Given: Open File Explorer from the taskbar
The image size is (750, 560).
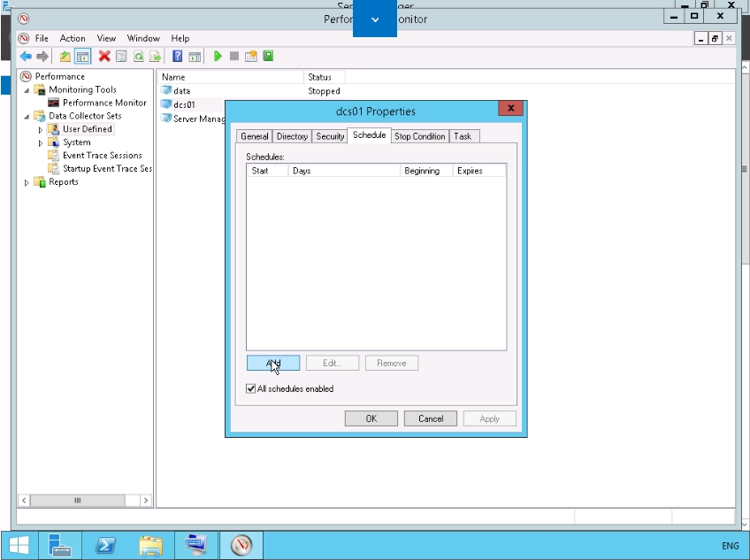Looking at the screenshot, I should [x=151, y=545].
